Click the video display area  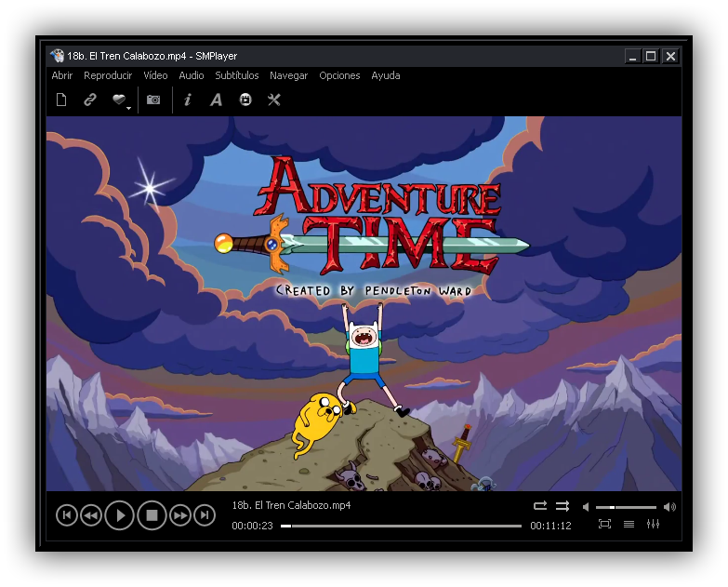pos(364,303)
